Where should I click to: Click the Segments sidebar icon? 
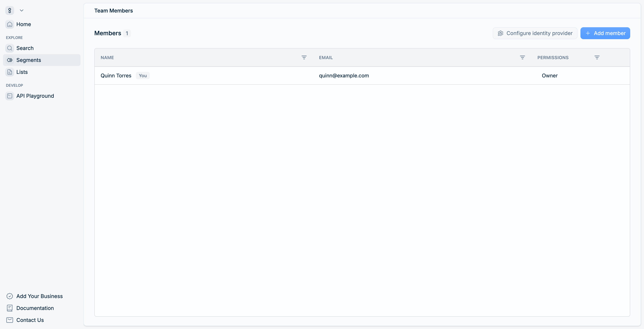tap(10, 60)
